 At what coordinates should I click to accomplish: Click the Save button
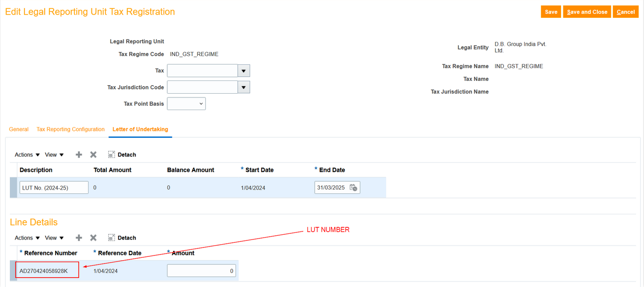(x=551, y=11)
